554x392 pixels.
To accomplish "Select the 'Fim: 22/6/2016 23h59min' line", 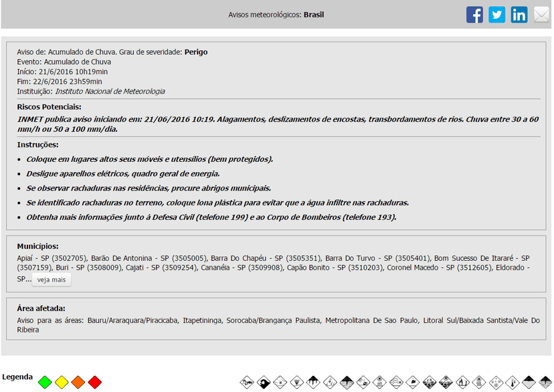I will click(x=60, y=82).
